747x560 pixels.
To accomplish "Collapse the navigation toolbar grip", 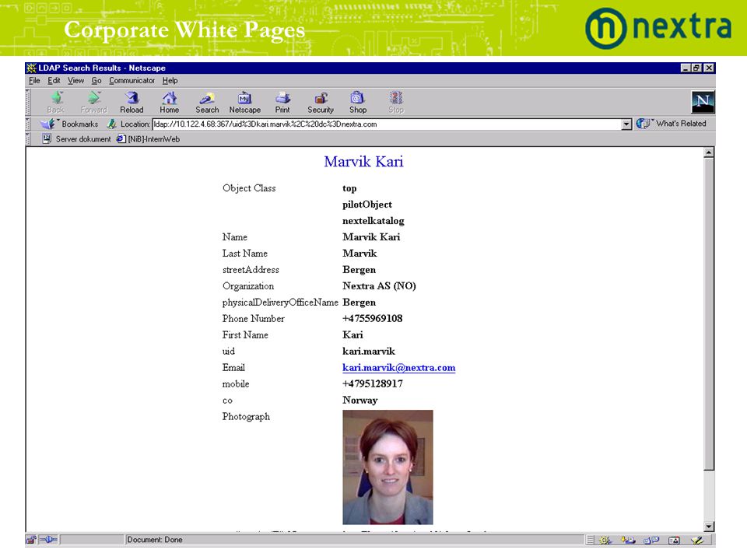I will click(28, 102).
